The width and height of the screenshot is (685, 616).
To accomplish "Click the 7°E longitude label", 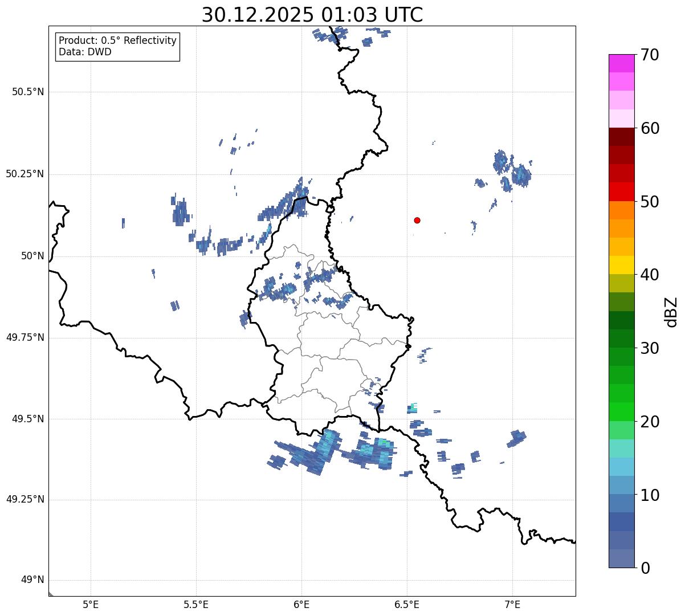I will pos(512,604).
